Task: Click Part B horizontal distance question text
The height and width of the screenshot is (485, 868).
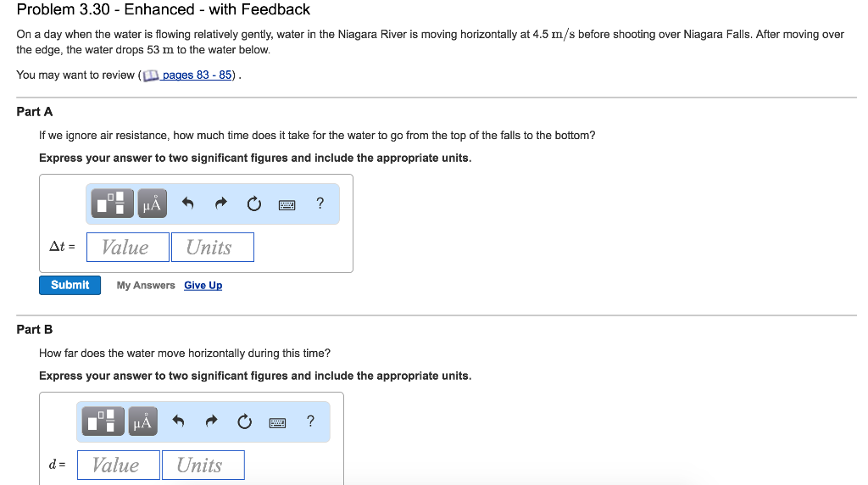Action: coord(184,354)
